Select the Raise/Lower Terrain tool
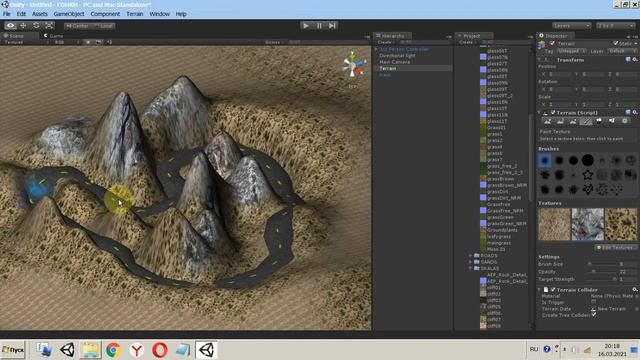The image size is (640, 360). pos(547,121)
